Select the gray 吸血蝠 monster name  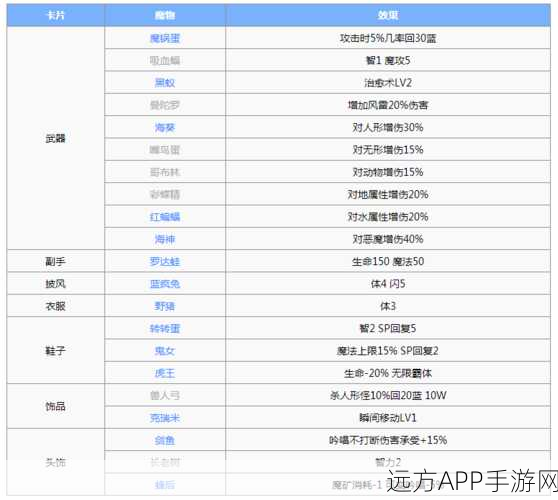tap(165, 60)
